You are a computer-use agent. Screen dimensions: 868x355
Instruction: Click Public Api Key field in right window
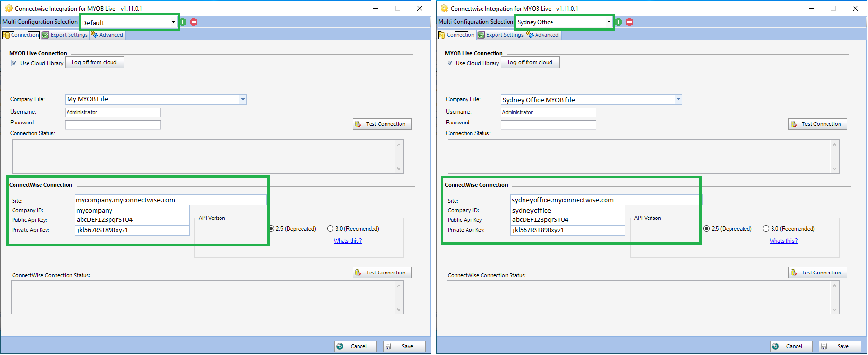568,220
